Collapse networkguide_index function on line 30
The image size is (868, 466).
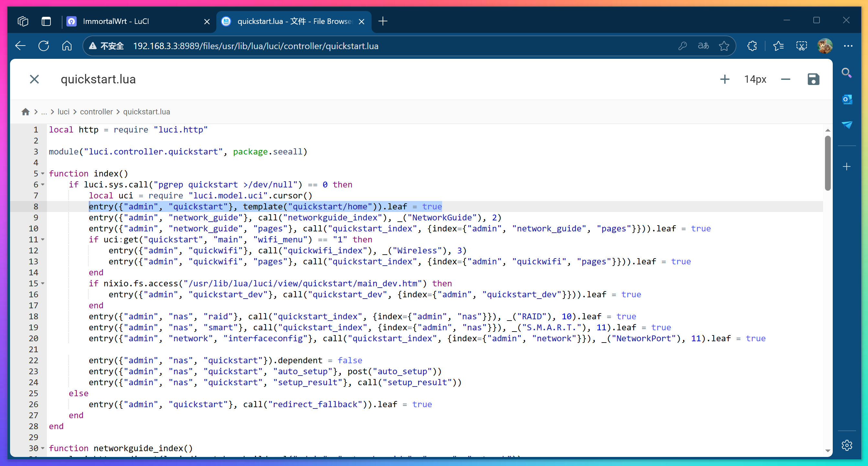pyautogui.click(x=43, y=449)
